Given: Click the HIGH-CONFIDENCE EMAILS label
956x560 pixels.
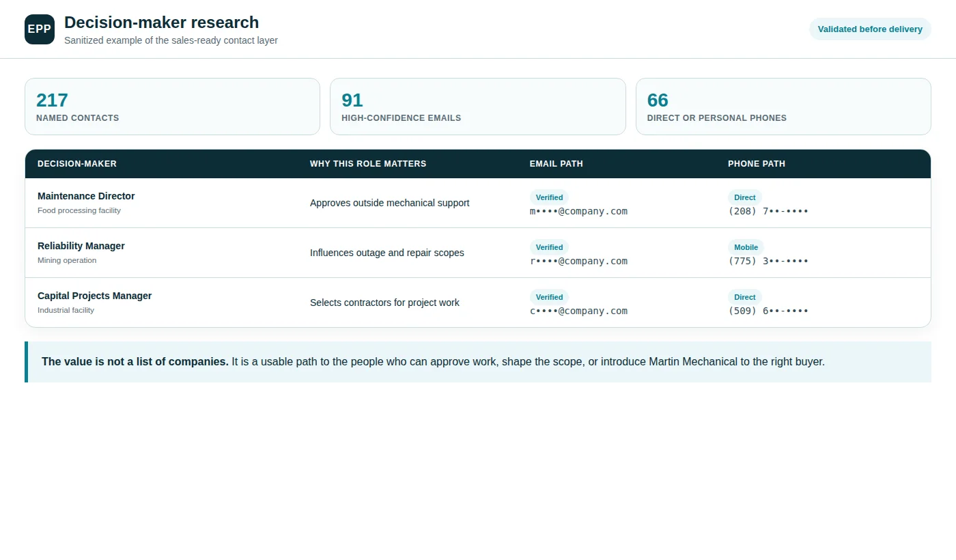Looking at the screenshot, I should click(402, 118).
